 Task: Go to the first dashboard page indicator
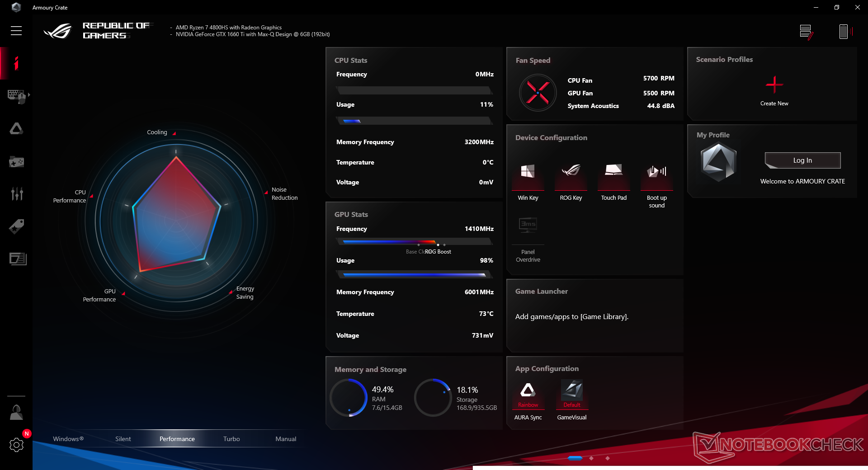[x=575, y=458]
